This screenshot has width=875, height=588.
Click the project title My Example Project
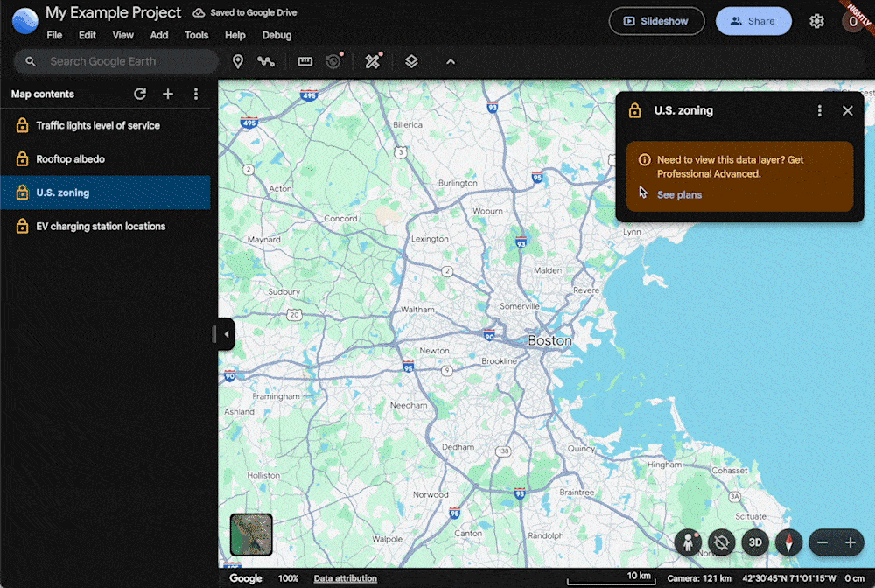pyautogui.click(x=113, y=12)
